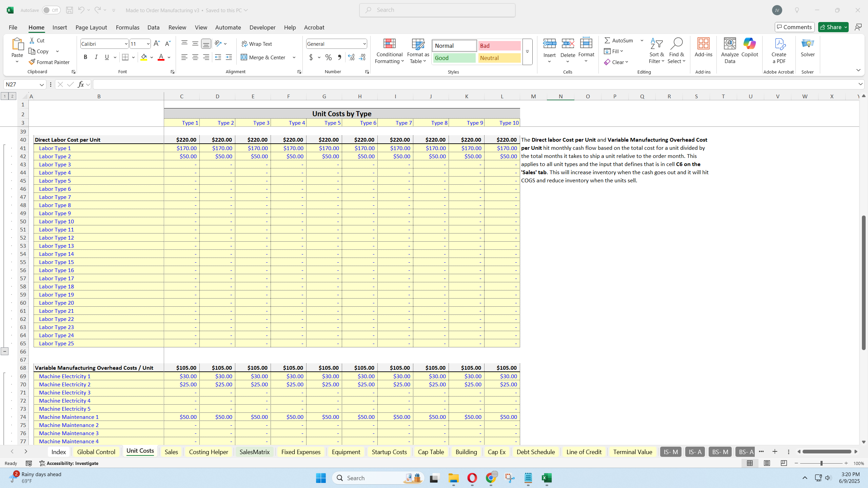The image size is (868, 488).
Task: Click the Format as Table icon
Action: 418,45
